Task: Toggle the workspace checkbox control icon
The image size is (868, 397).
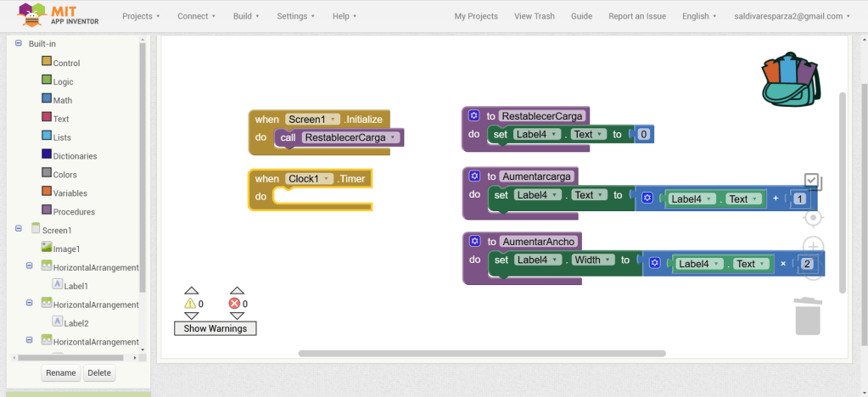Action: [x=812, y=182]
